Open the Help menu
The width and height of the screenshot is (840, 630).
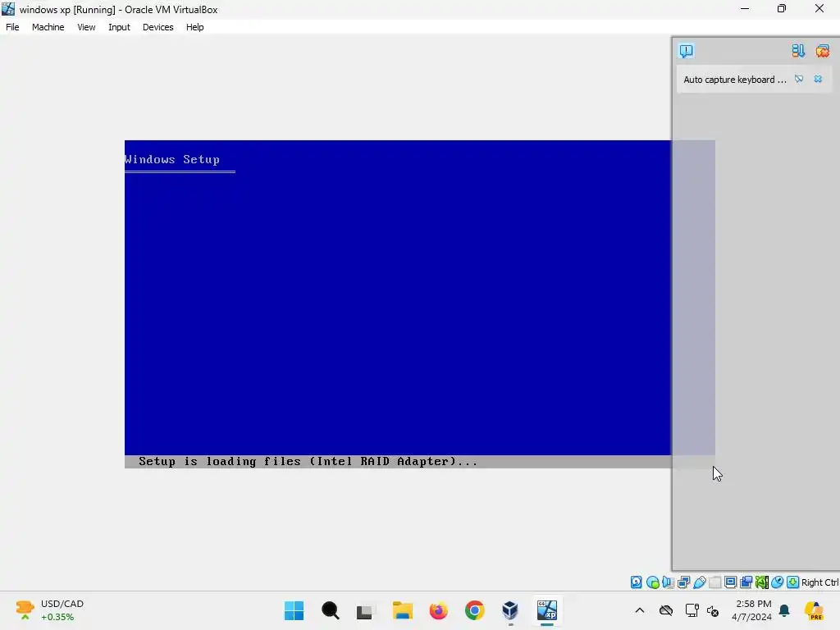click(x=194, y=27)
